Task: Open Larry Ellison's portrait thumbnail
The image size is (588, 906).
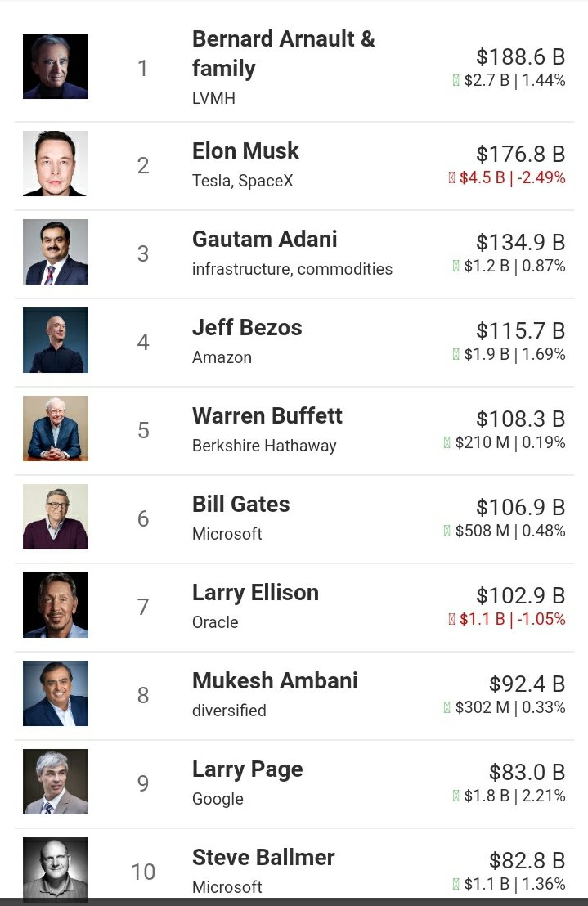Action: pos(56,605)
